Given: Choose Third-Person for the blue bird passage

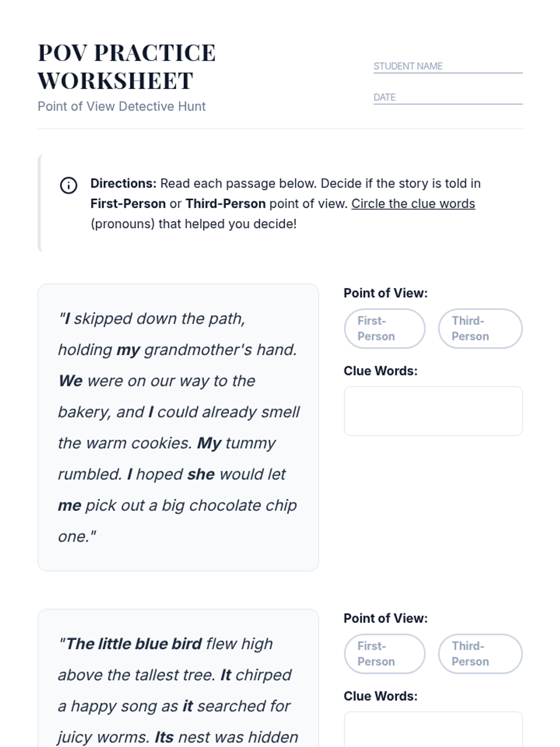Looking at the screenshot, I should 480,654.
